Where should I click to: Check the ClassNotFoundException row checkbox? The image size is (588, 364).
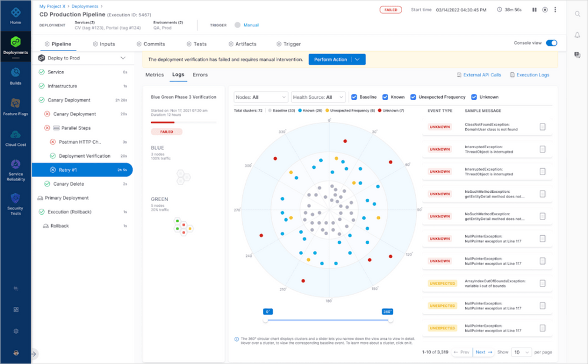542,127
